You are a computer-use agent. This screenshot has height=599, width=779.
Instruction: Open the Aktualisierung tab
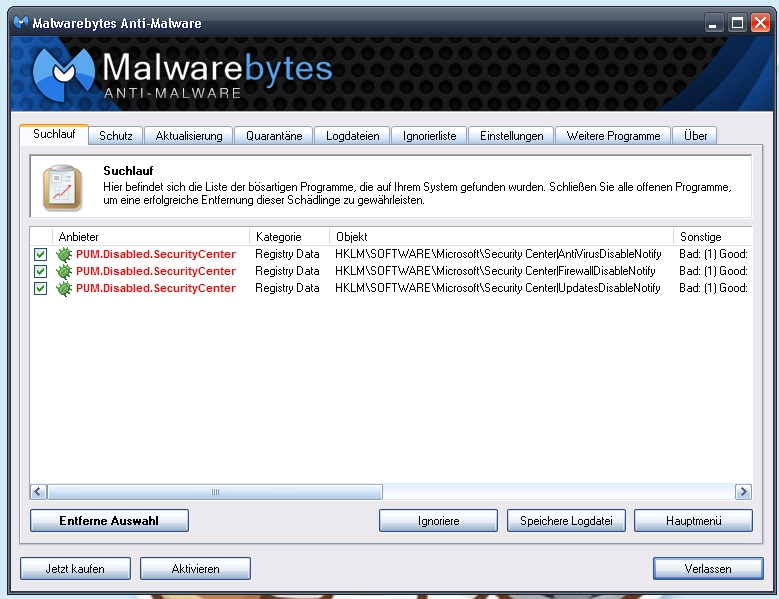[189, 136]
